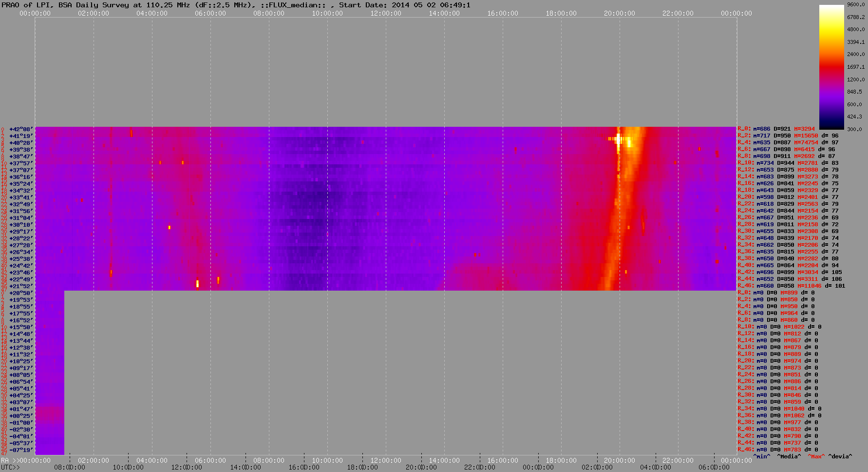Click the bright flux peak in the +40°28' beam
Screen dimensions: 868x472
618,140
